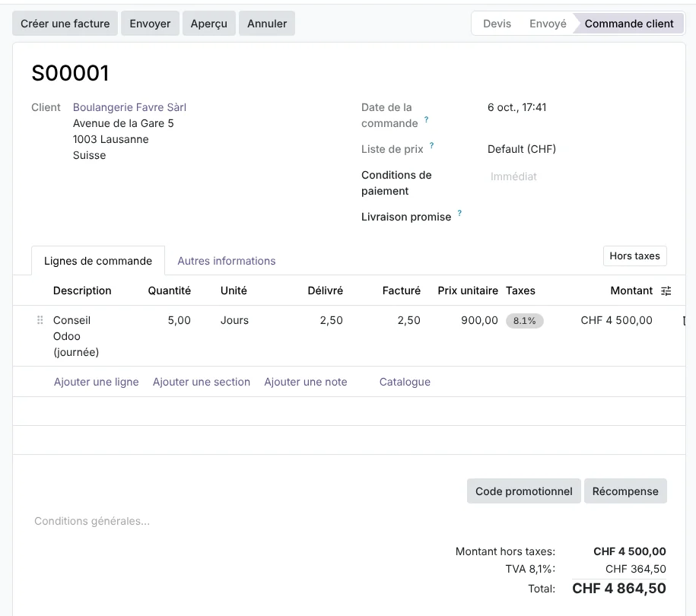
Task: Click Ajouter une section link
Action: click(x=202, y=382)
